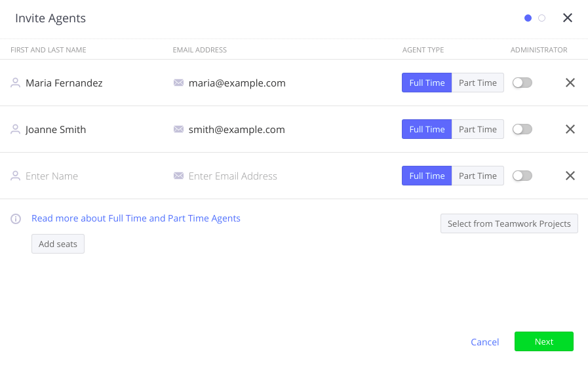Enable administrator for Maria Fernandez
The width and height of the screenshot is (588, 365).
(x=522, y=83)
